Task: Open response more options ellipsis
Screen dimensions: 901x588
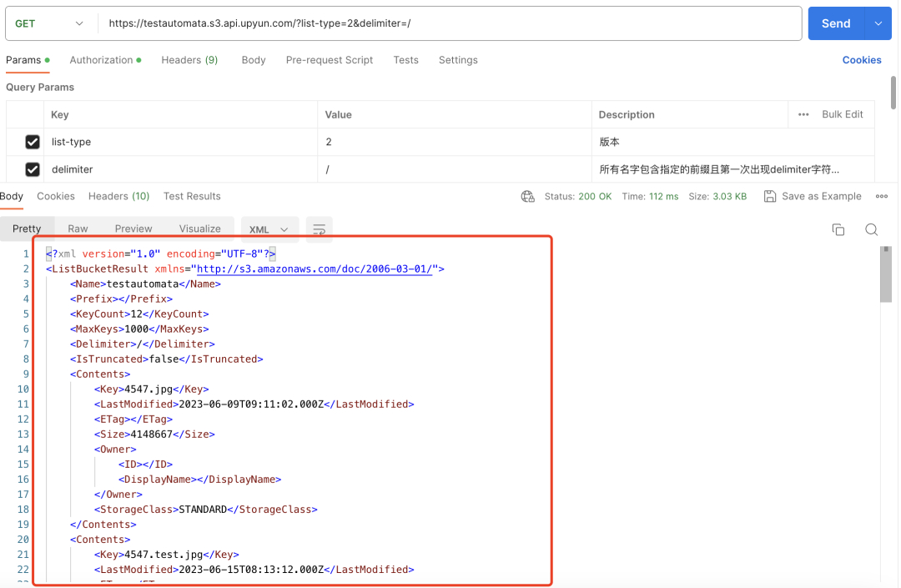Action: click(882, 196)
